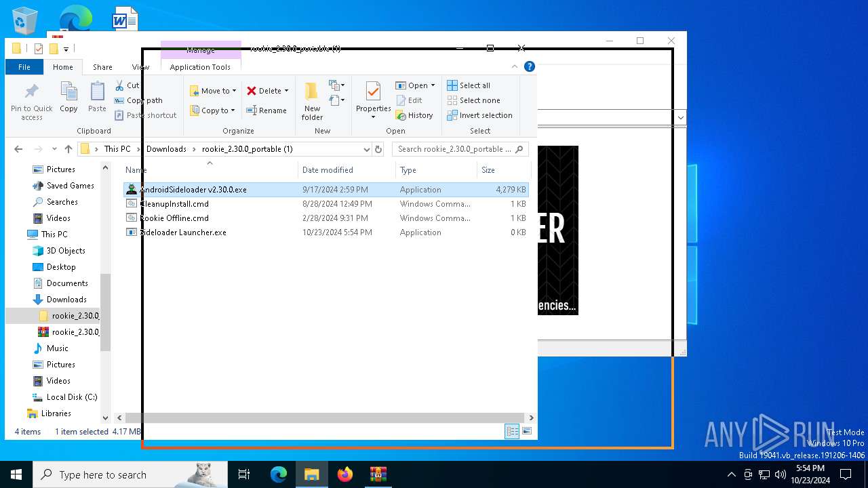The height and width of the screenshot is (488, 868).
Task: Rename the selected file
Action: (x=266, y=110)
